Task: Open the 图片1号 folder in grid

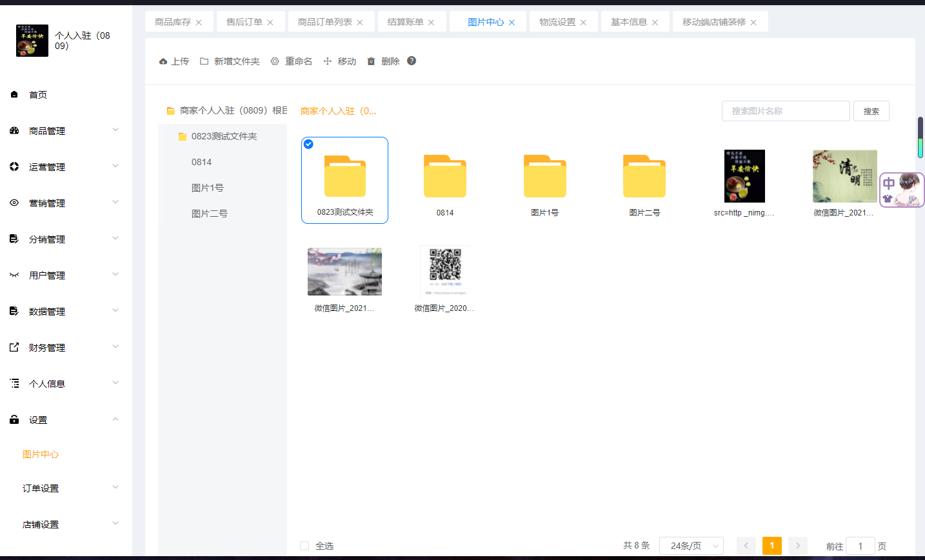Action: click(x=544, y=176)
